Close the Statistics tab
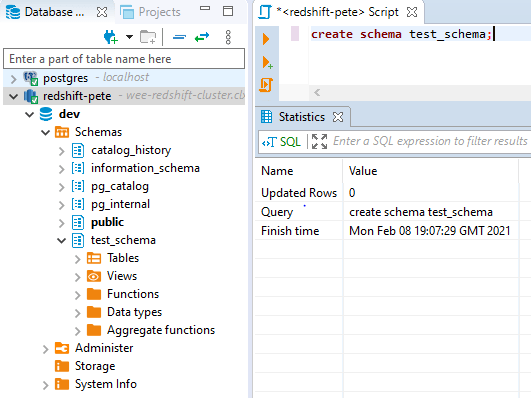The width and height of the screenshot is (531, 398). click(338, 117)
